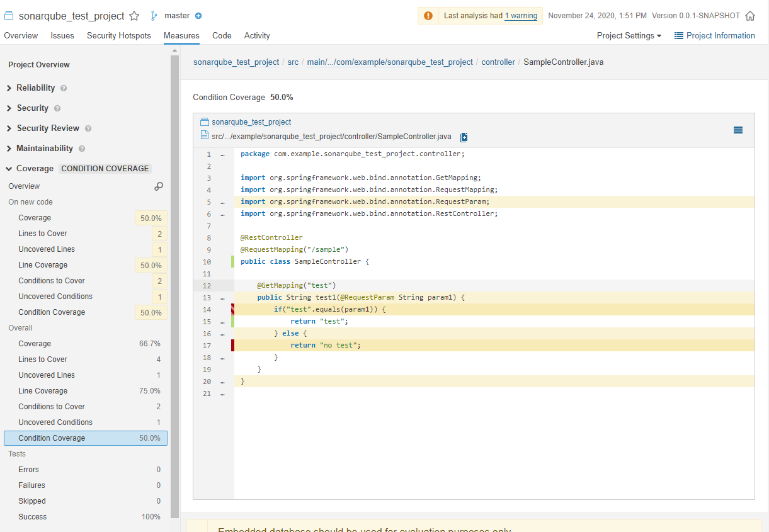The width and height of the screenshot is (769, 532).
Task: Select Overview under Coverage
Action: 24,186
